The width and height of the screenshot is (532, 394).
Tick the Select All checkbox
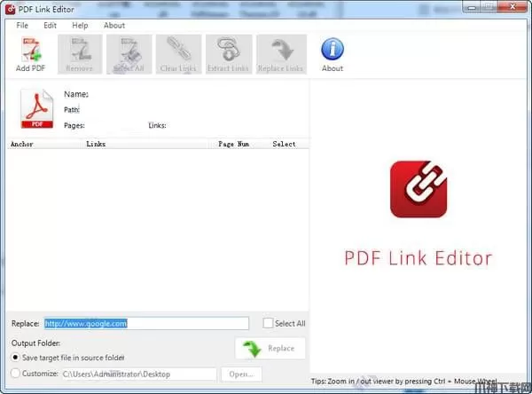268,323
